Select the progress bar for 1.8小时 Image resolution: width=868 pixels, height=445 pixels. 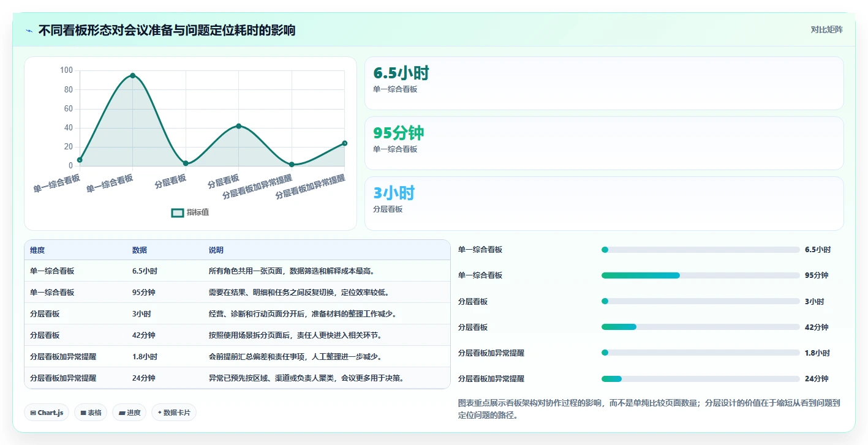point(701,353)
